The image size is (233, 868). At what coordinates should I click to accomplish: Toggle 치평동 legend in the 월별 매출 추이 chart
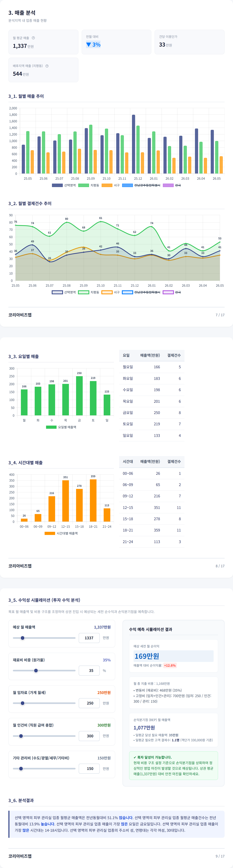coord(89,185)
